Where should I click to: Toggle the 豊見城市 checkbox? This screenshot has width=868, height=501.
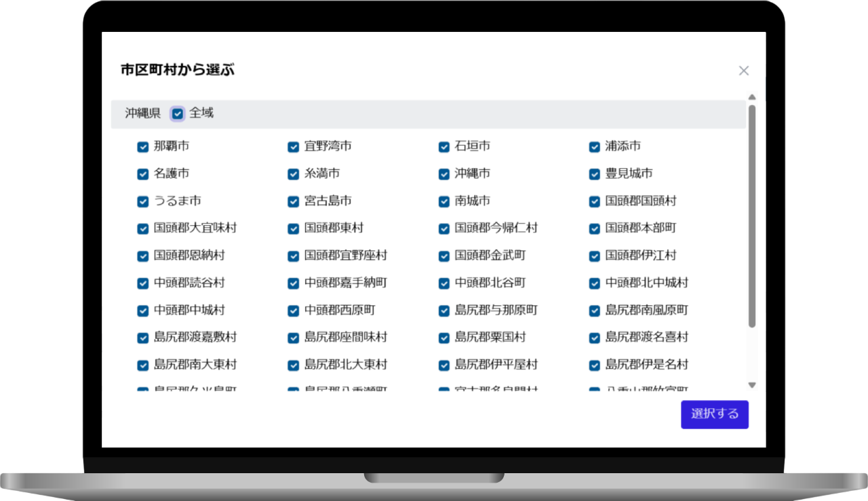coord(595,174)
